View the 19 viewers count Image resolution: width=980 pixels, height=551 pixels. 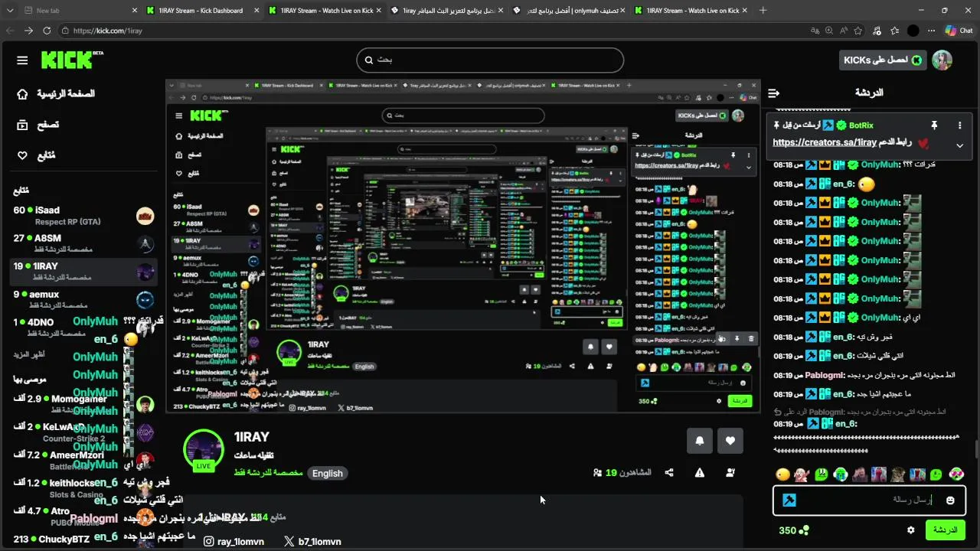click(x=622, y=473)
